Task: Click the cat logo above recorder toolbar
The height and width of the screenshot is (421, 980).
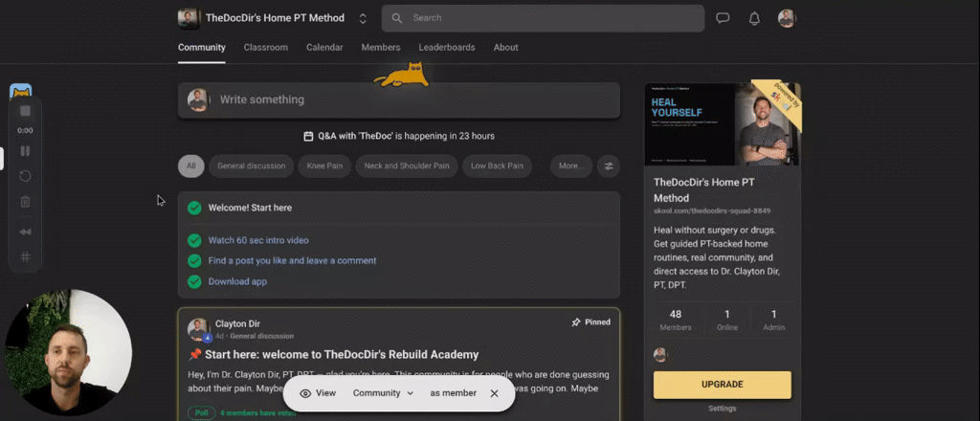Action: pos(21,91)
